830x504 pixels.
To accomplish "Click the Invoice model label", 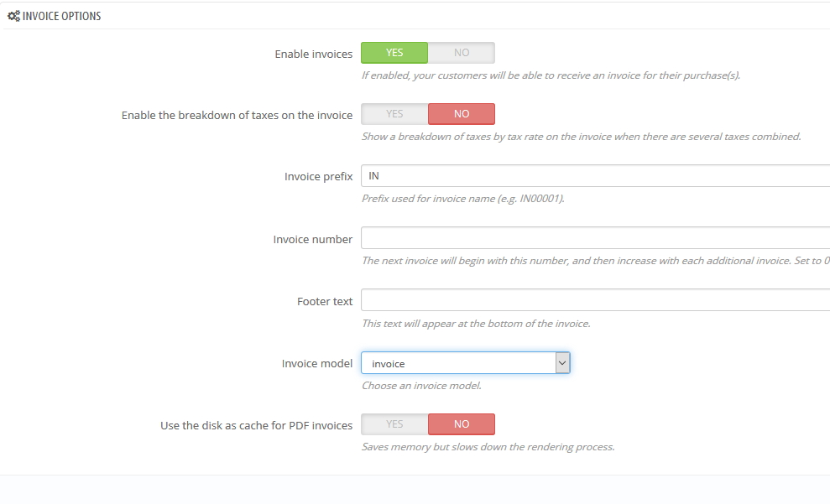I will tap(316, 363).
